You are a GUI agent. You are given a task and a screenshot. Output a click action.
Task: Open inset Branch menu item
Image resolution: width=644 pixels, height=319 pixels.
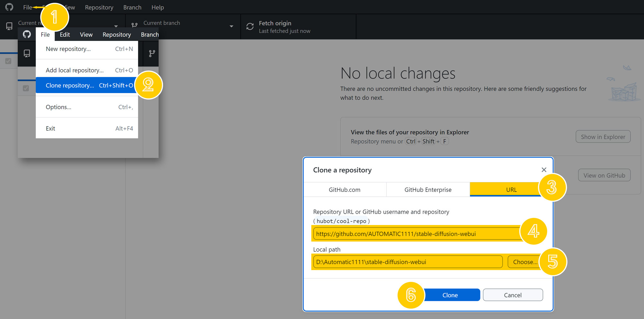tap(150, 34)
